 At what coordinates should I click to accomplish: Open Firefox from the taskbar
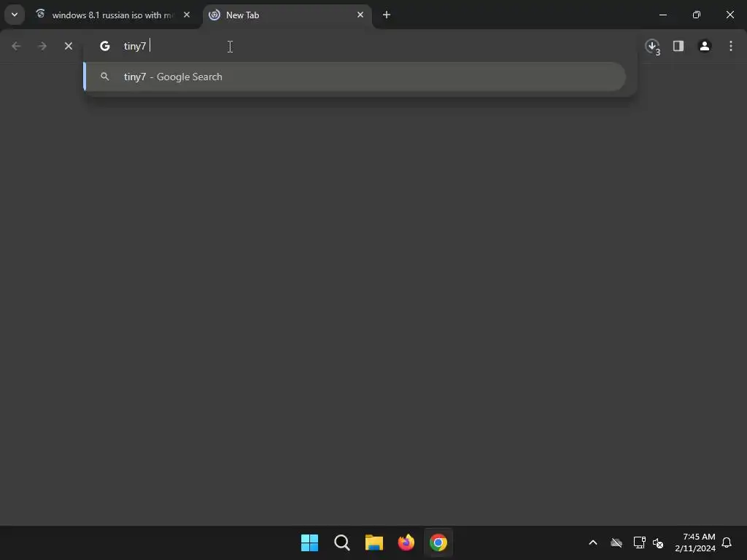[x=406, y=542]
